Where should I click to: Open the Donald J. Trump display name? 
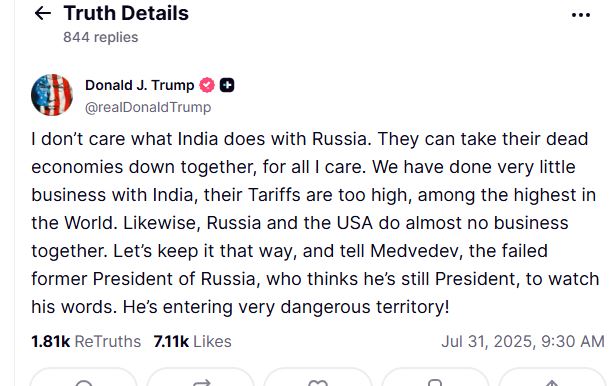[x=139, y=85]
